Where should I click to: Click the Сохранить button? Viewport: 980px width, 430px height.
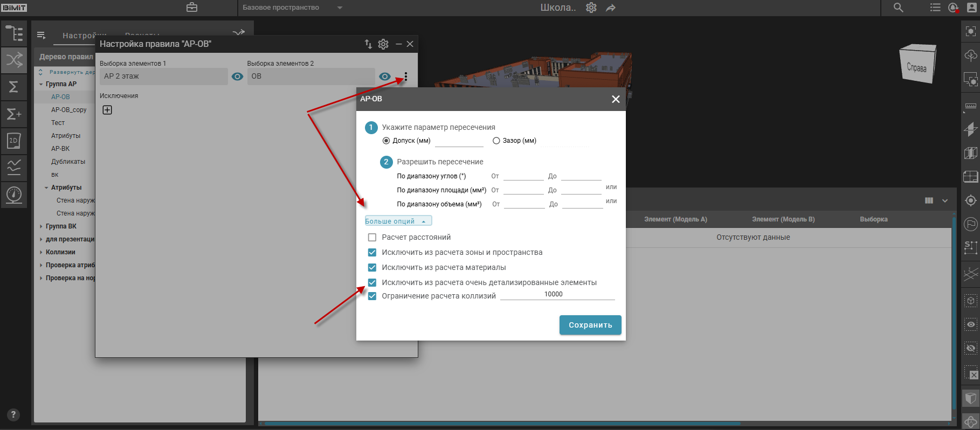[x=590, y=325]
